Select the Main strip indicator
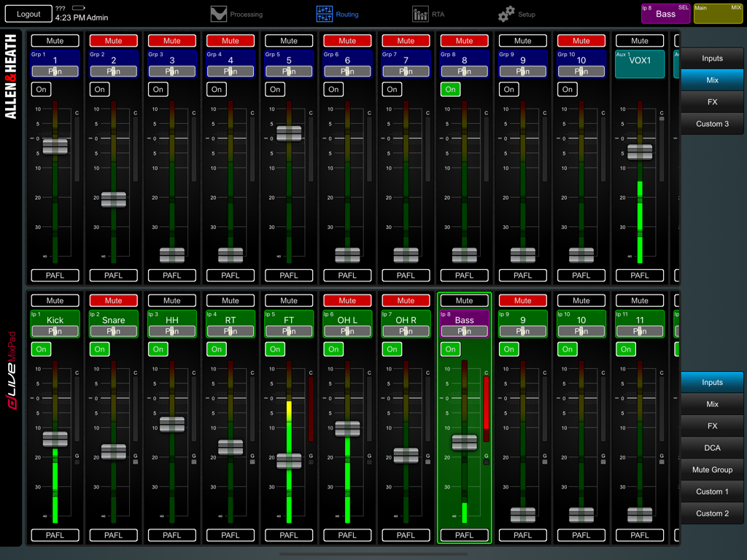The width and height of the screenshot is (747, 560). click(x=717, y=13)
